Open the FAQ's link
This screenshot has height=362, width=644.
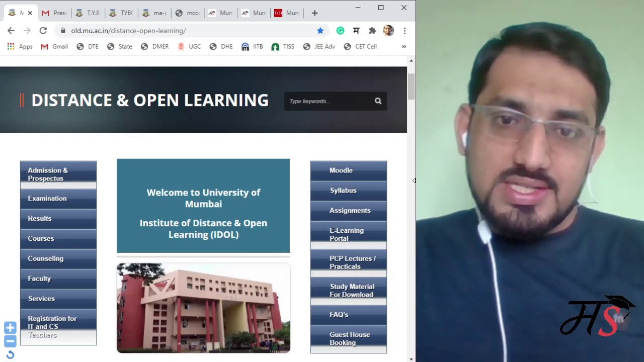tap(349, 315)
